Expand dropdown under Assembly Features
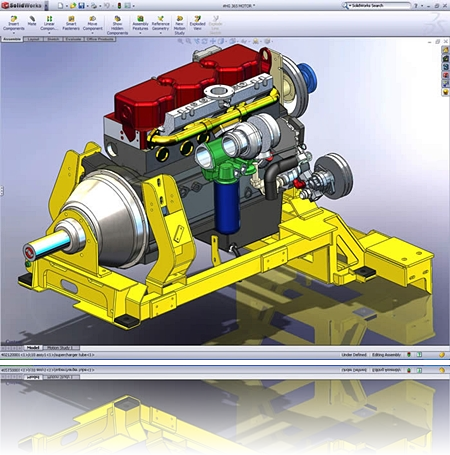 tap(140, 33)
